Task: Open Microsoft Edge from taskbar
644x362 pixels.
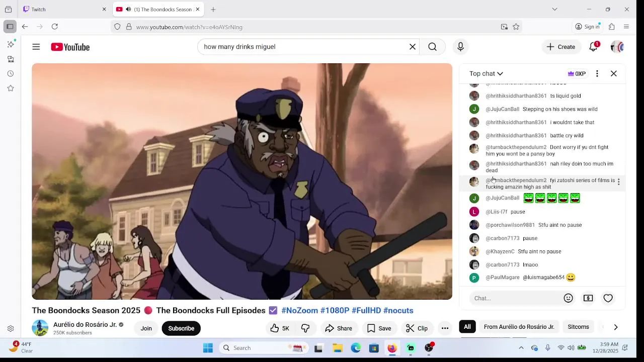Action: pyautogui.click(x=356, y=348)
